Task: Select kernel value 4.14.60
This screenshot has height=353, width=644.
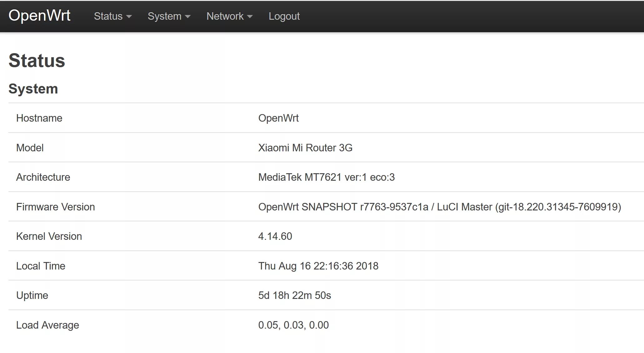Action: coord(275,236)
